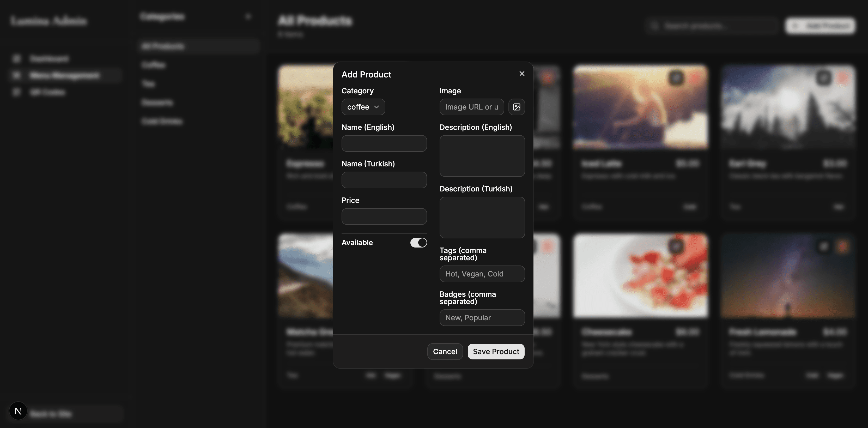Click the Image URL input field
The image size is (868, 428).
[472, 107]
